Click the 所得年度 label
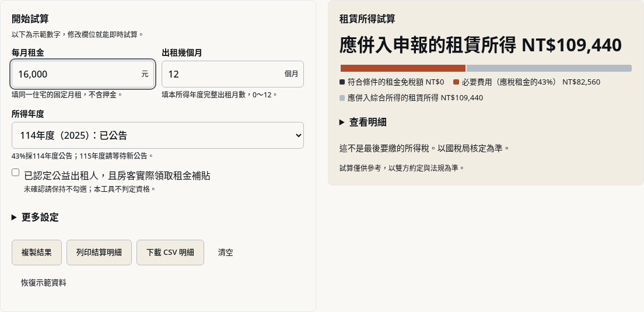 click(x=28, y=114)
